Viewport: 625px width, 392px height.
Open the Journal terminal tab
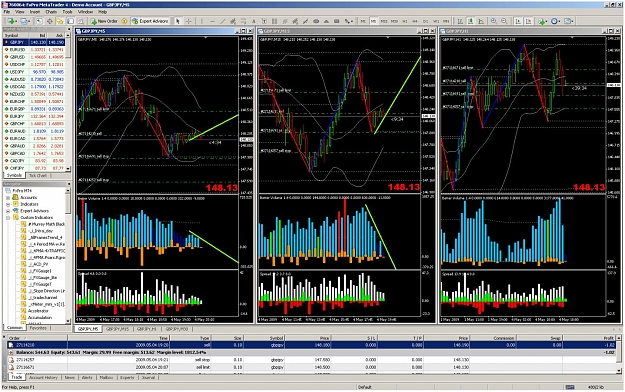pyautogui.click(x=148, y=377)
